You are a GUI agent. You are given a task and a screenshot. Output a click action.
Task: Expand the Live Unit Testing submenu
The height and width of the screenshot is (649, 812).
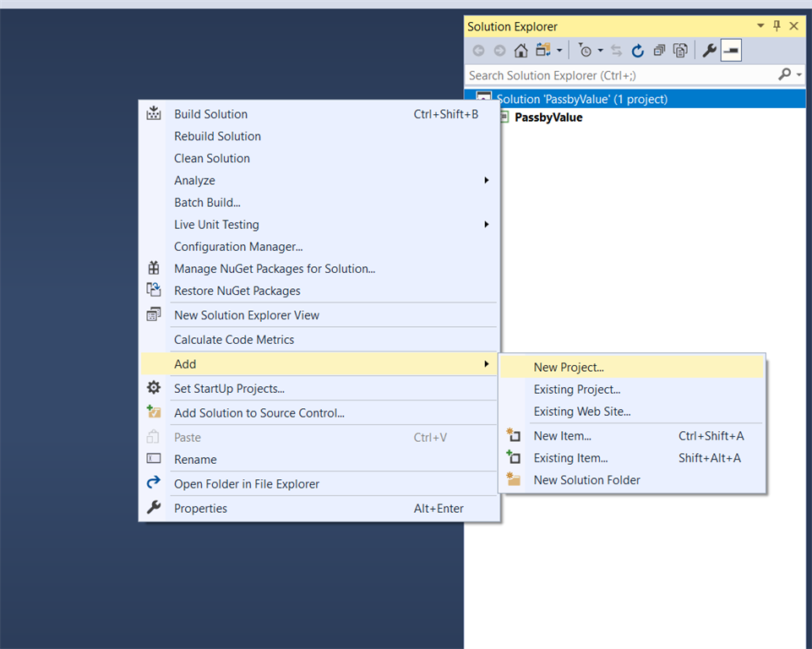(x=319, y=225)
